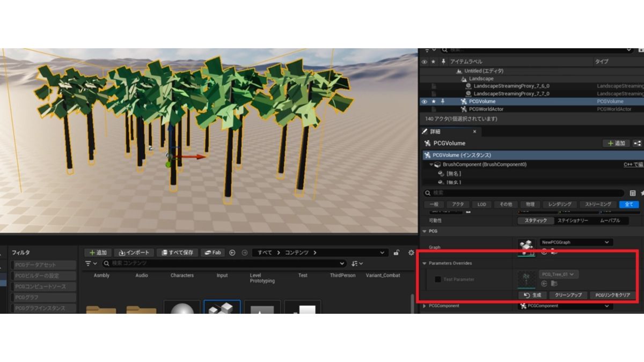
Task: Toggle the PCGビルダーの設定 filter
Action: click(43, 276)
